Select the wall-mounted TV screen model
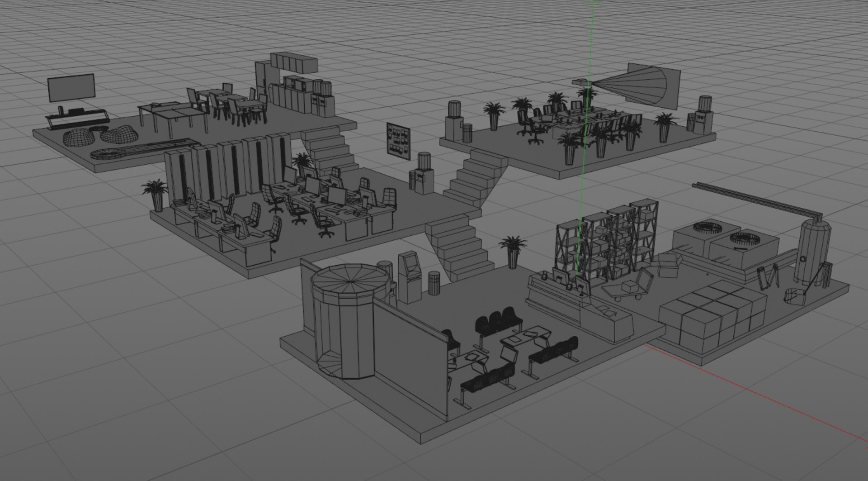Image resolution: width=868 pixels, height=481 pixels. pyautogui.click(x=71, y=88)
